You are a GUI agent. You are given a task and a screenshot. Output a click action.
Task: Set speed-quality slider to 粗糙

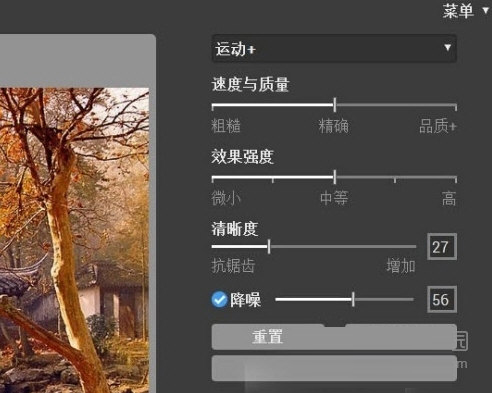click(226, 126)
